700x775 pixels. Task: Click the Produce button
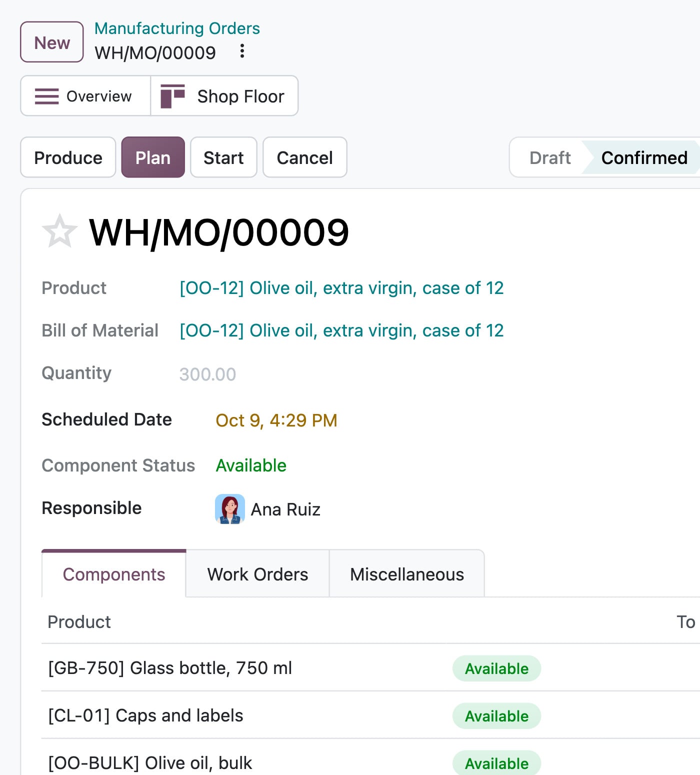click(x=68, y=157)
